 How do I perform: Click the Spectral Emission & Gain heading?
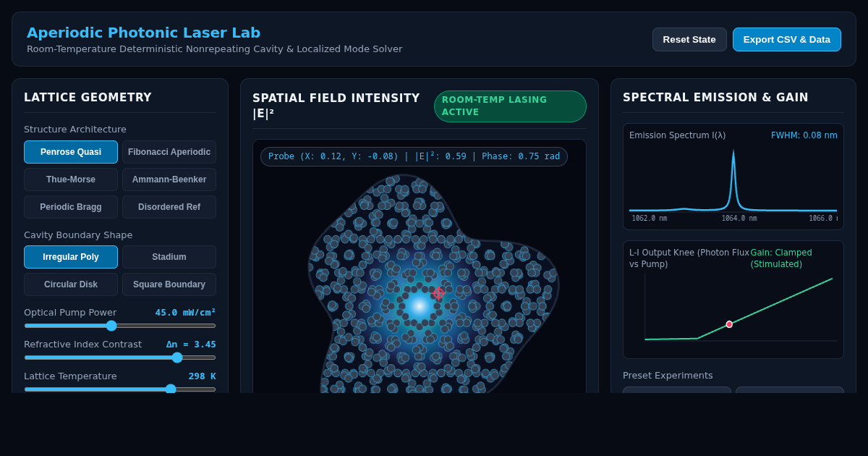point(715,98)
